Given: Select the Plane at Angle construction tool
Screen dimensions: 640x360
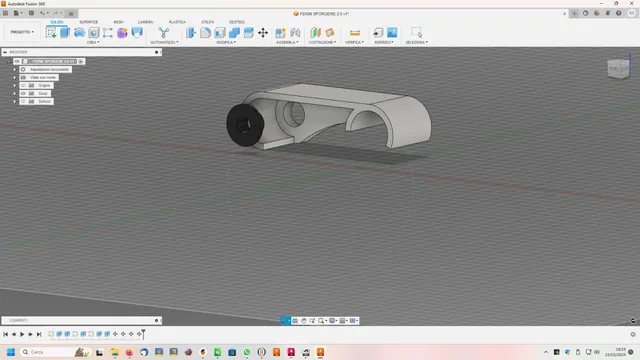Looking at the screenshot, I should [x=330, y=33].
